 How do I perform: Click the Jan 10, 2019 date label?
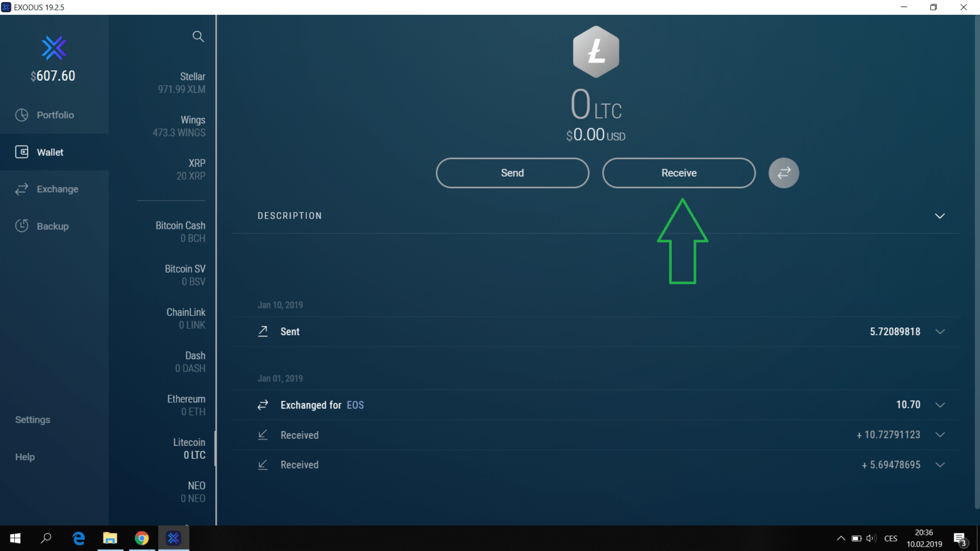pos(280,305)
